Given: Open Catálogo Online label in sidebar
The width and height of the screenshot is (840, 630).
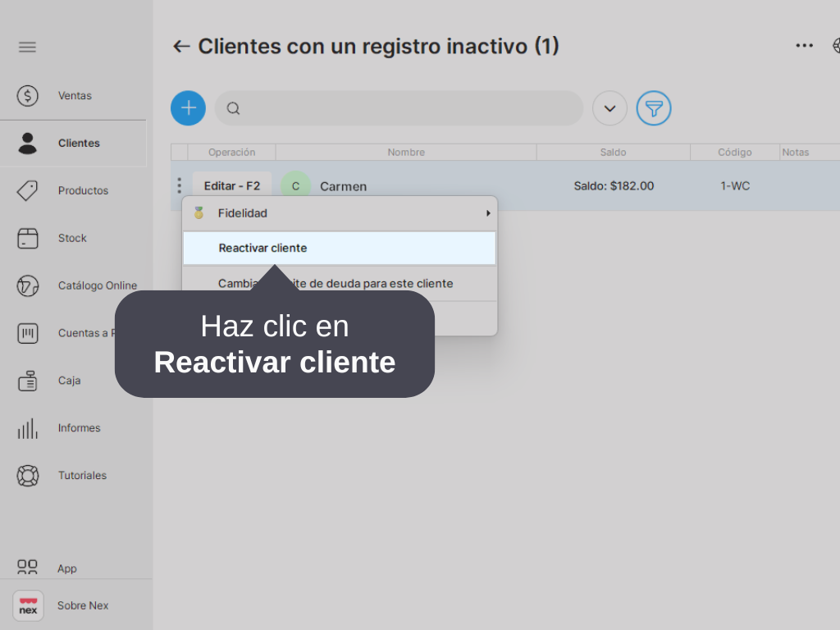Looking at the screenshot, I should 98,285.
